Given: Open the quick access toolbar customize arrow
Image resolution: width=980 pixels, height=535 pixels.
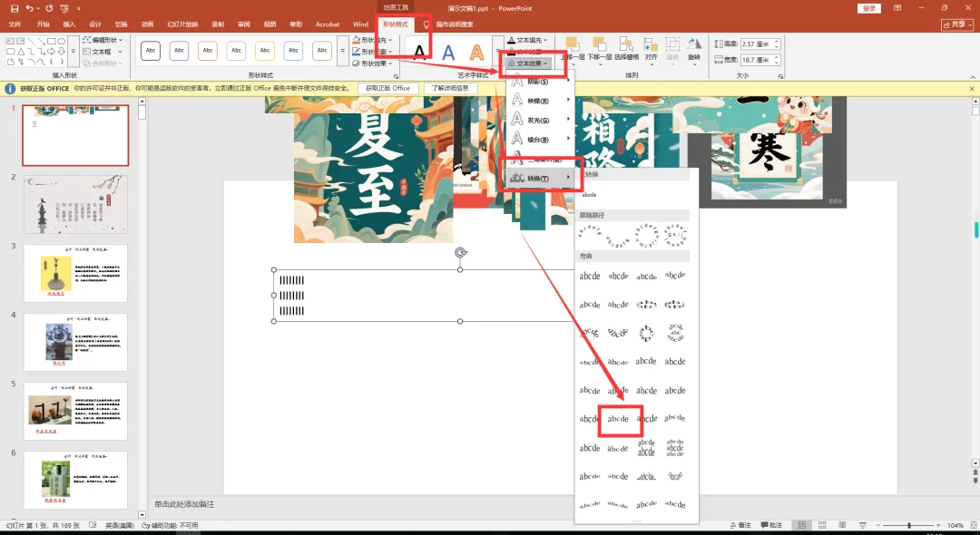Looking at the screenshot, I should [x=79, y=9].
